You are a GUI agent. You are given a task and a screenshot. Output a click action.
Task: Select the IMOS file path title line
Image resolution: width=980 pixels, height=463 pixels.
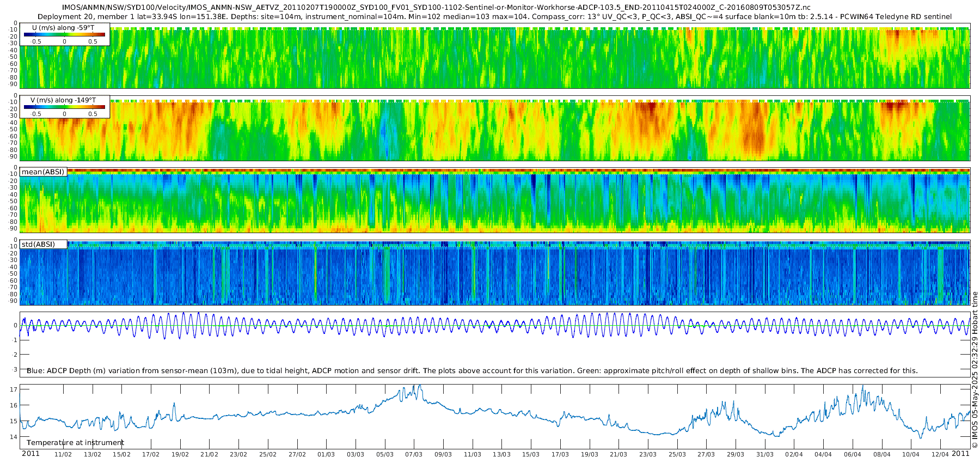436,7
